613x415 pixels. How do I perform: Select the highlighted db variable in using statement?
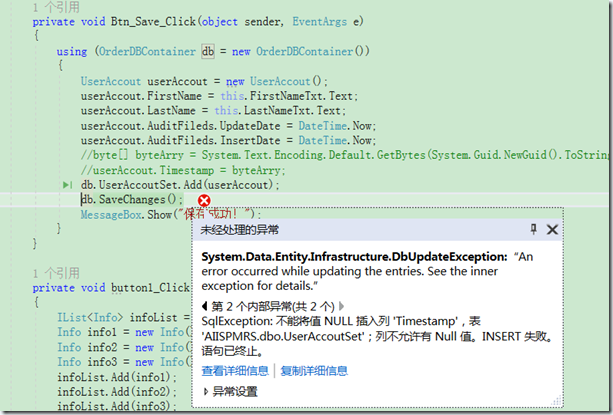(208, 51)
